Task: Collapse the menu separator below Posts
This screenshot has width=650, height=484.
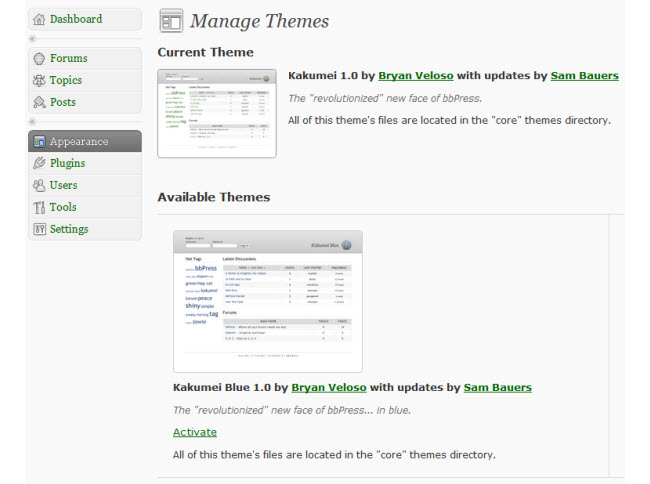Action: (33, 121)
